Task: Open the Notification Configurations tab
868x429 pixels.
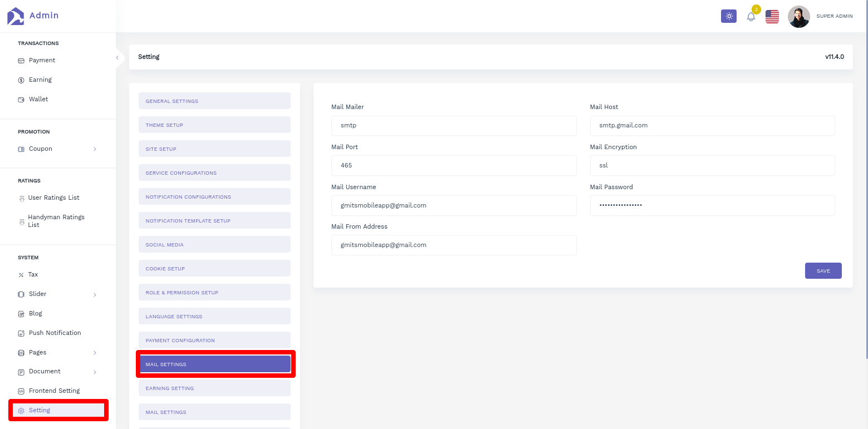Action: (x=214, y=196)
